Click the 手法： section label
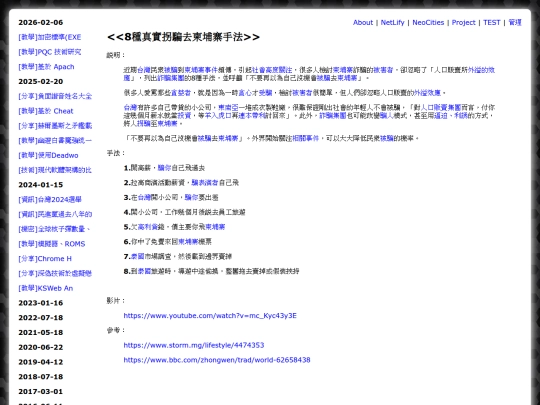 click(x=116, y=153)
